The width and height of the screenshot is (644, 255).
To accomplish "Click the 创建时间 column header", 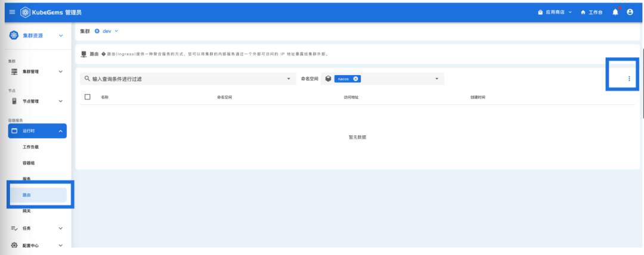I will (478, 97).
